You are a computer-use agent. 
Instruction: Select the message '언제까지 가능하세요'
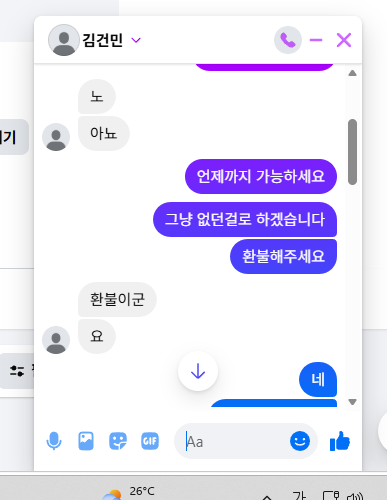(261, 176)
